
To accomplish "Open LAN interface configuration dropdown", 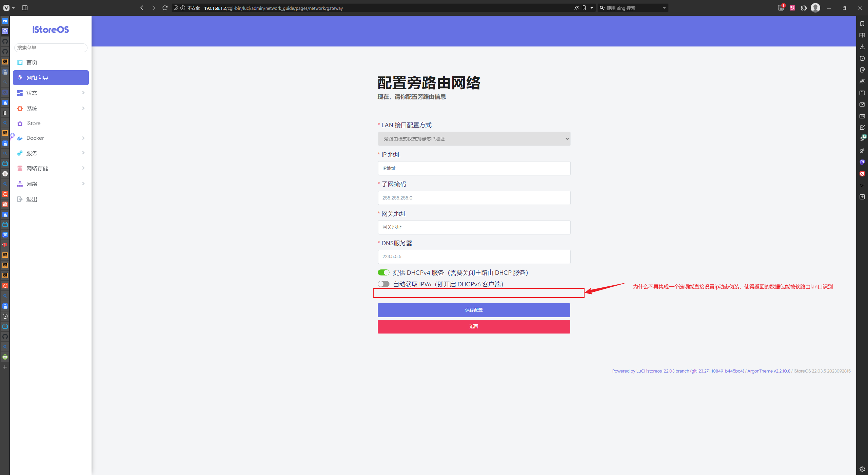I will click(474, 139).
